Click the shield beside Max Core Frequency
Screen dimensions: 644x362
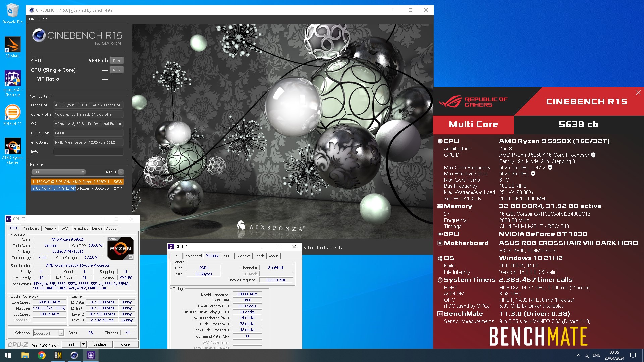click(550, 167)
